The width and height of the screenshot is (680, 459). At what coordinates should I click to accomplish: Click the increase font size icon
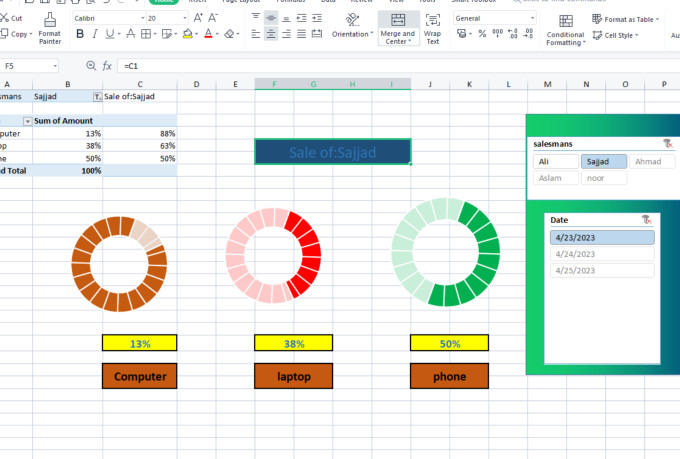(198, 18)
